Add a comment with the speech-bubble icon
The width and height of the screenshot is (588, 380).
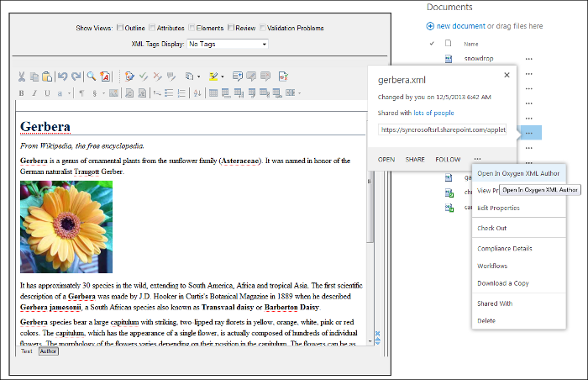(x=237, y=77)
